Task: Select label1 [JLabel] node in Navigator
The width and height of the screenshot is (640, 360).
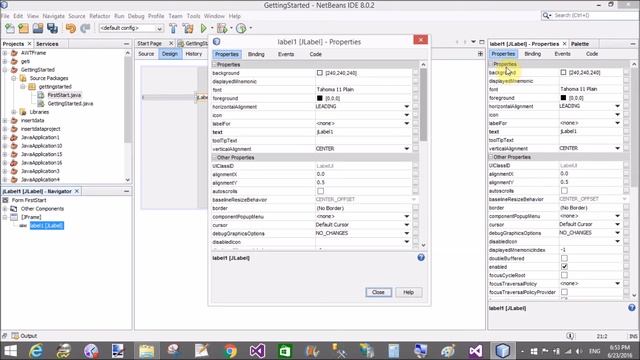Action: click(x=47, y=226)
